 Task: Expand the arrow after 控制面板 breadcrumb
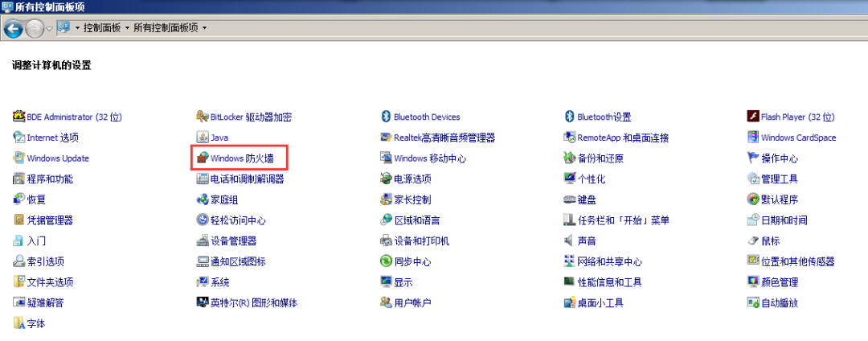pyautogui.click(x=127, y=28)
